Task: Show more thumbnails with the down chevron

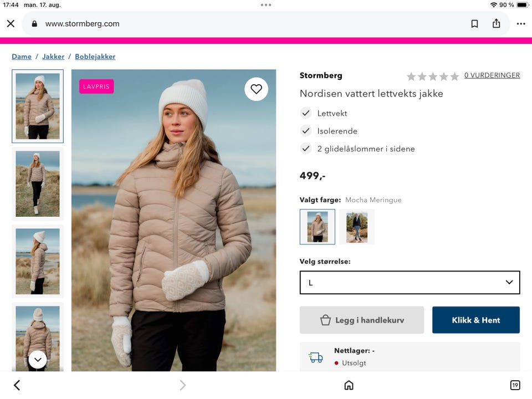Action: pos(38,360)
